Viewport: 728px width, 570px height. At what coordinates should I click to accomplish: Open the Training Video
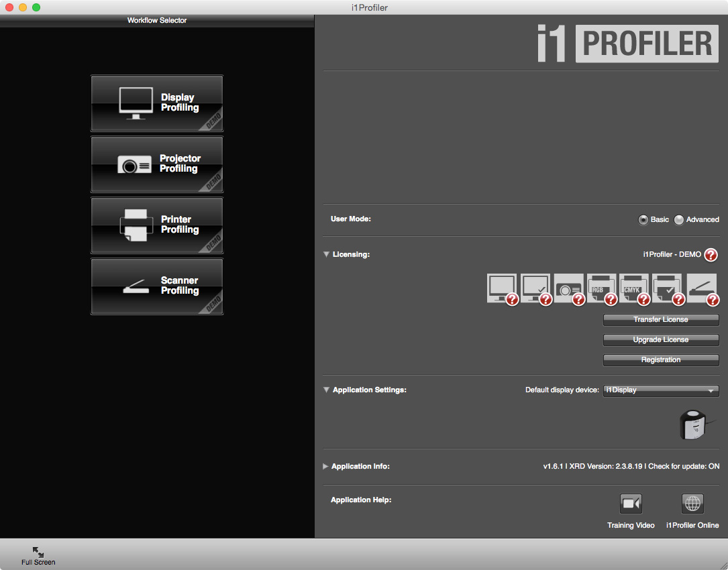[x=631, y=504]
